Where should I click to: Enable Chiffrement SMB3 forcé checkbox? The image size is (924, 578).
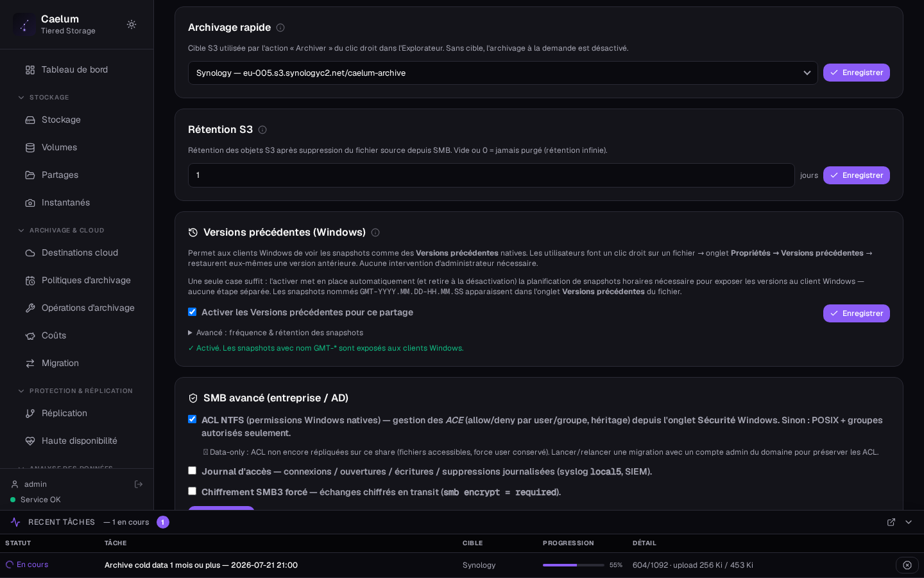pos(192,491)
